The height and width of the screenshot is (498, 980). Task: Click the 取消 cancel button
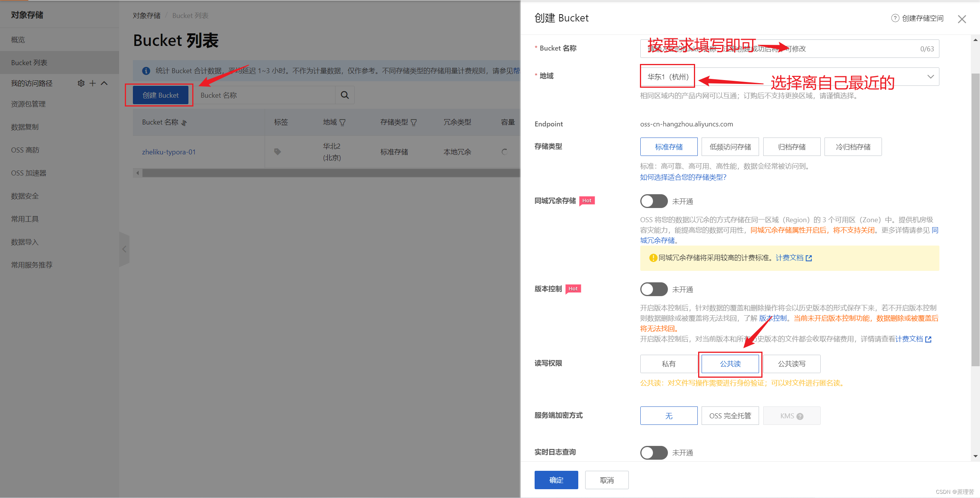tap(607, 480)
